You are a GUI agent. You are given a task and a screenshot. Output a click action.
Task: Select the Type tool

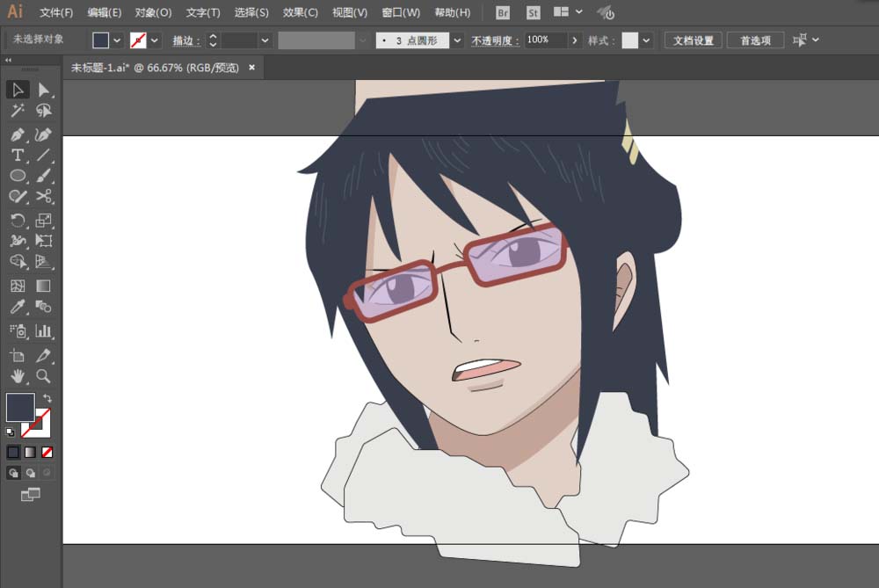tap(18, 155)
